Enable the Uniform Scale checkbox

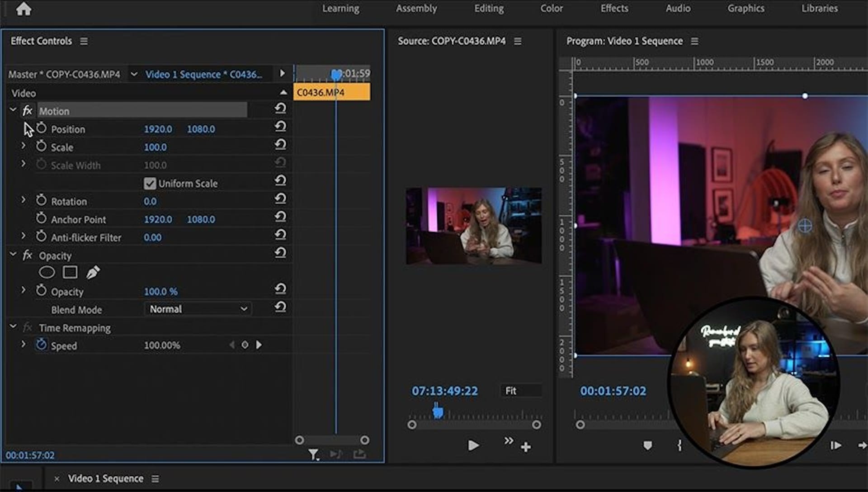[x=150, y=184]
